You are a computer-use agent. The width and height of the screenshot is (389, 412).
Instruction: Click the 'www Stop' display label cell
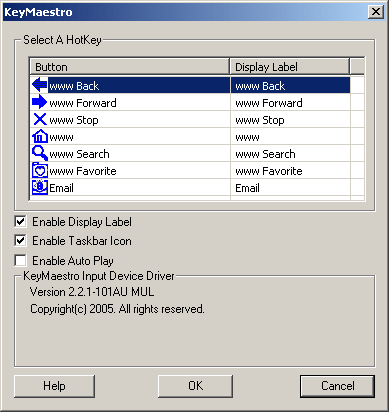coord(290,119)
